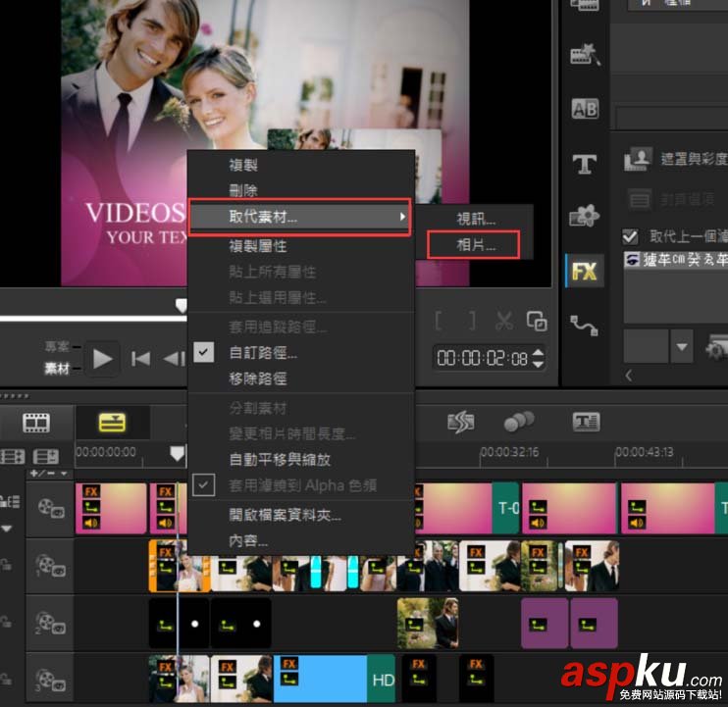The height and width of the screenshot is (707, 728).
Task: Open the Transition (AB) library panel
Action: coord(585,109)
